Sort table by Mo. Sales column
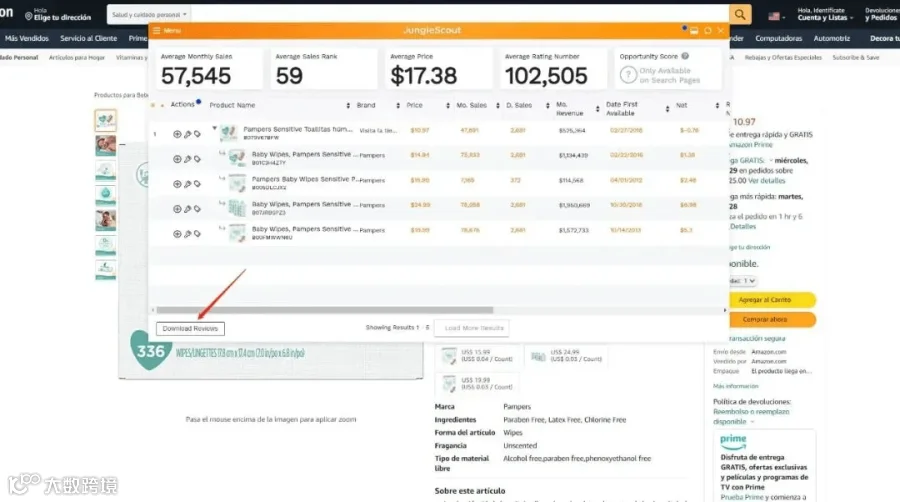900x502 pixels. click(471, 106)
